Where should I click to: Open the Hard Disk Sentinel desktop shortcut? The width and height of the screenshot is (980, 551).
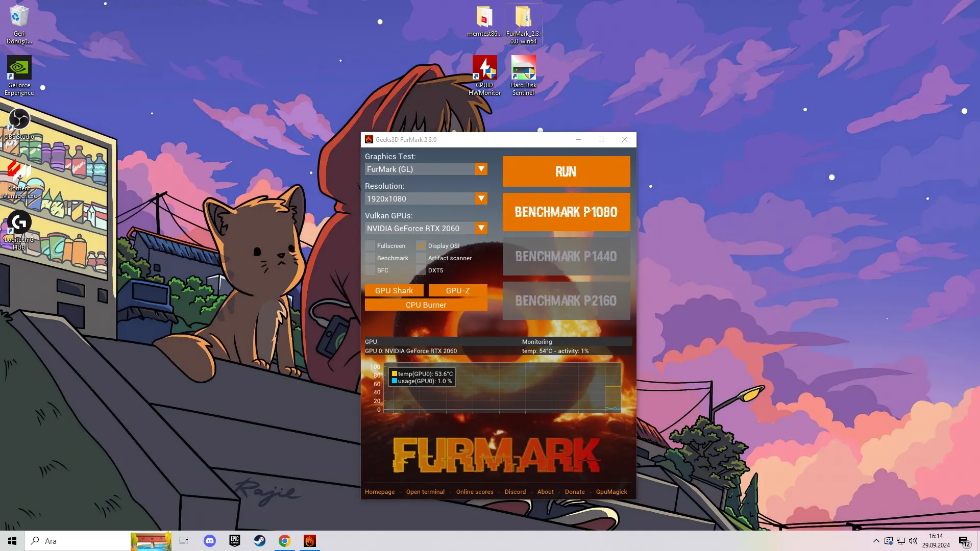[523, 76]
